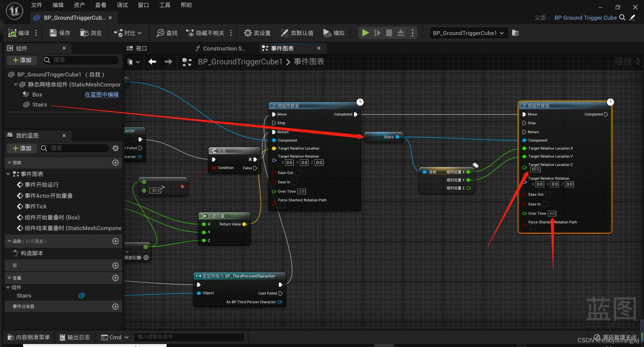Add a new graph with plus icon
This screenshot has width=644, height=347.
pyautogui.click(x=116, y=163)
